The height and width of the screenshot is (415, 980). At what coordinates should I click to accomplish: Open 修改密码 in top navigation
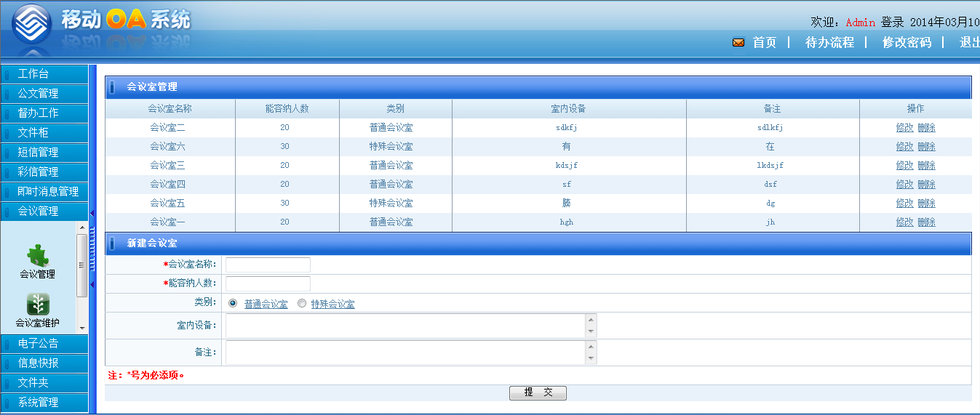tap(907, 43)
